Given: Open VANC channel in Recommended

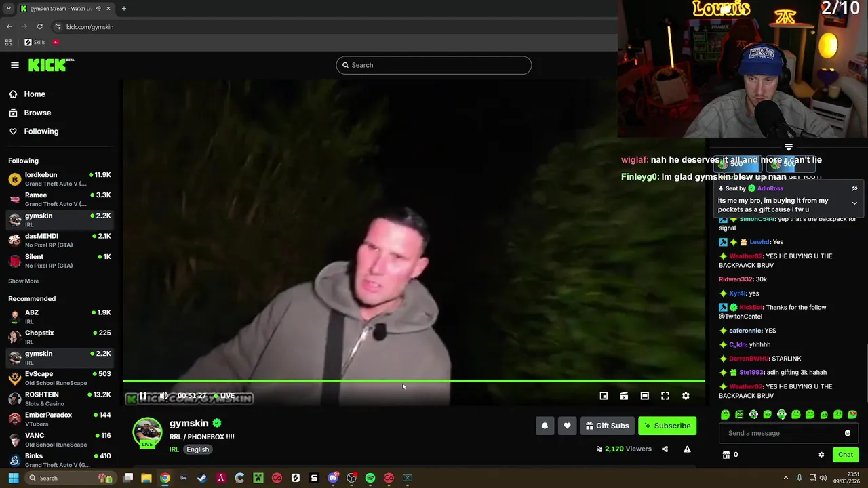Looking at the screenshot, I should pos(60,440).
